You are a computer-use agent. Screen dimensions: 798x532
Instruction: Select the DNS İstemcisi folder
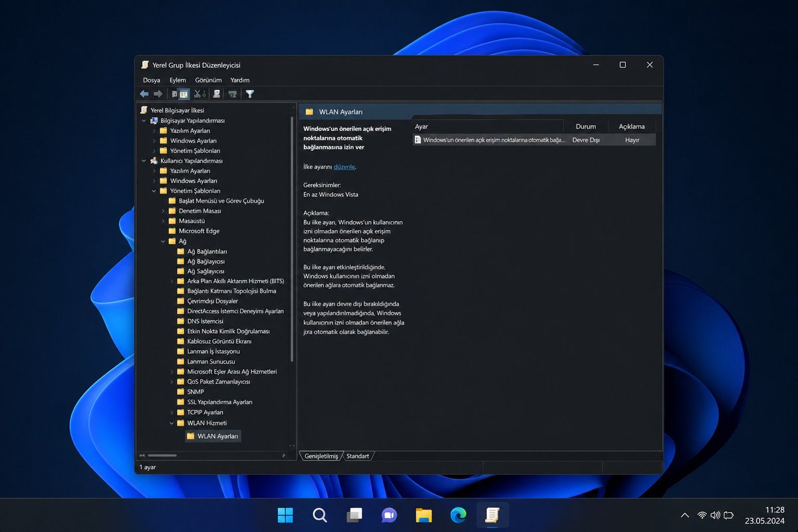coord(205,321)
